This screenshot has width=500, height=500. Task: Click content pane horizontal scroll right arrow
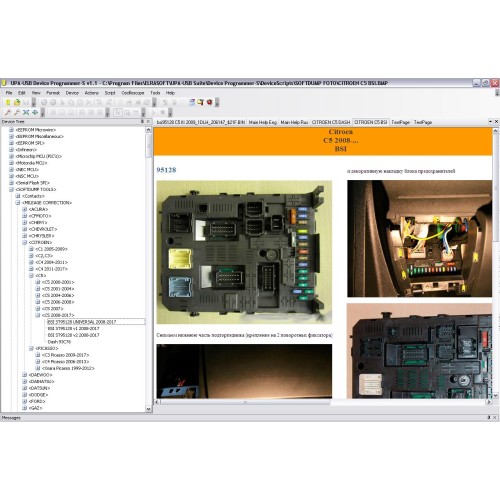489,402
